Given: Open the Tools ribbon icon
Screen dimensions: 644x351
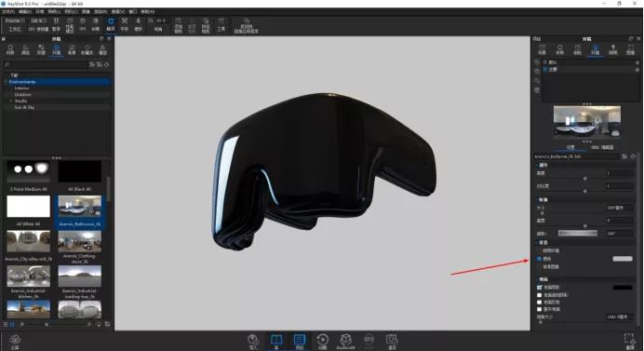Looking at the screenshot, I should [x=221, y=24].
